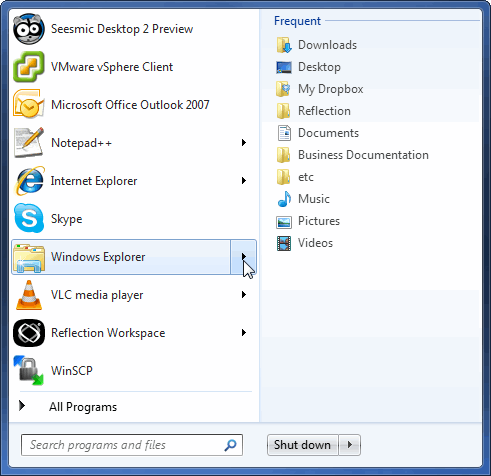
Task: Click the etc folder icon
Action: point(284,177)
